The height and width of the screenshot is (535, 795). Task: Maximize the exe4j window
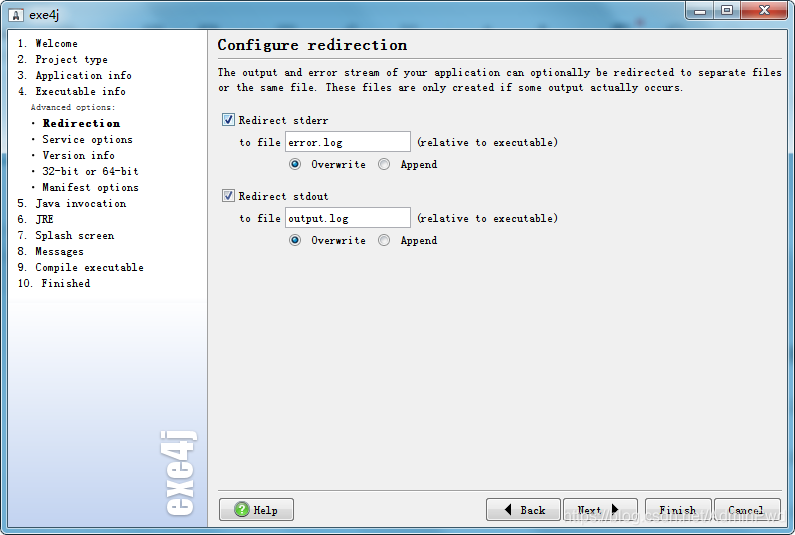pyautogui.click(x=727, y=10)
